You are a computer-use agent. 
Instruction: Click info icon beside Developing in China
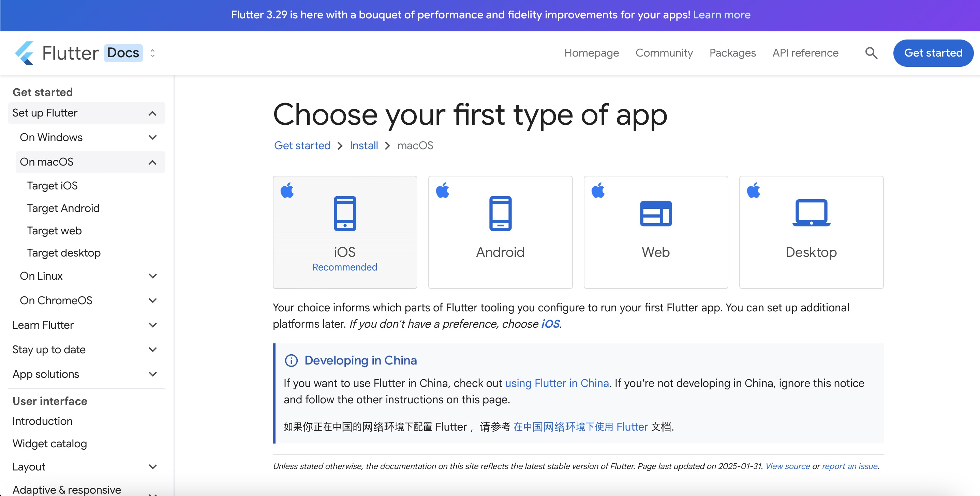[x=291, y=360]
